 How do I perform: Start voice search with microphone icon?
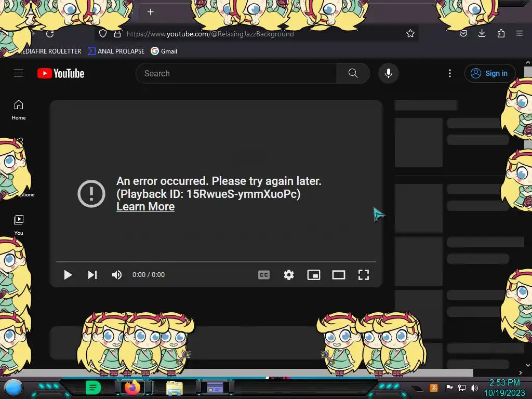(389, 73)
